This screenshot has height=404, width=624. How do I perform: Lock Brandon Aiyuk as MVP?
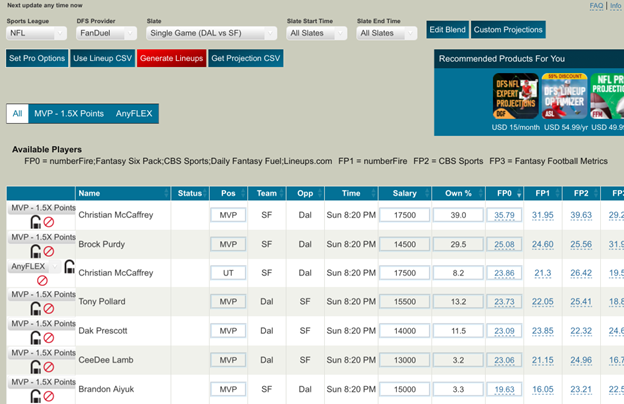(35, 396)
